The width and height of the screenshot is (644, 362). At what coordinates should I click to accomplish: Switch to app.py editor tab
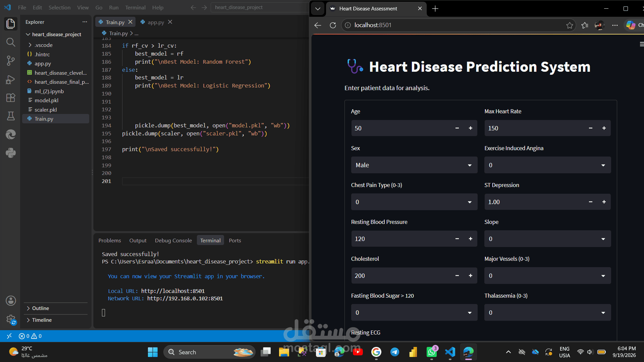(x=156, y=22)
